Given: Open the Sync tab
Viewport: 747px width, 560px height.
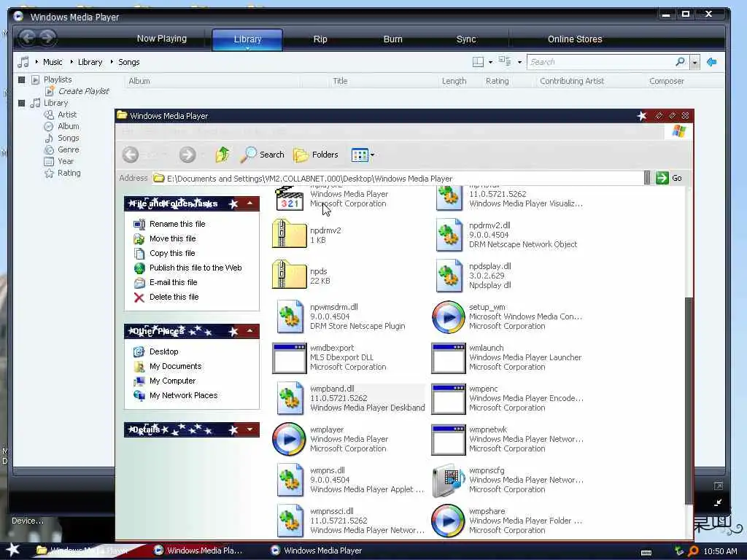Looking at the screenshot, I should [x=466, y=39].
